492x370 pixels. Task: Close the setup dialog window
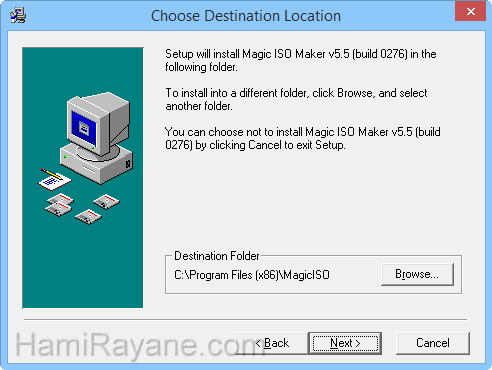tap(471, 11)
